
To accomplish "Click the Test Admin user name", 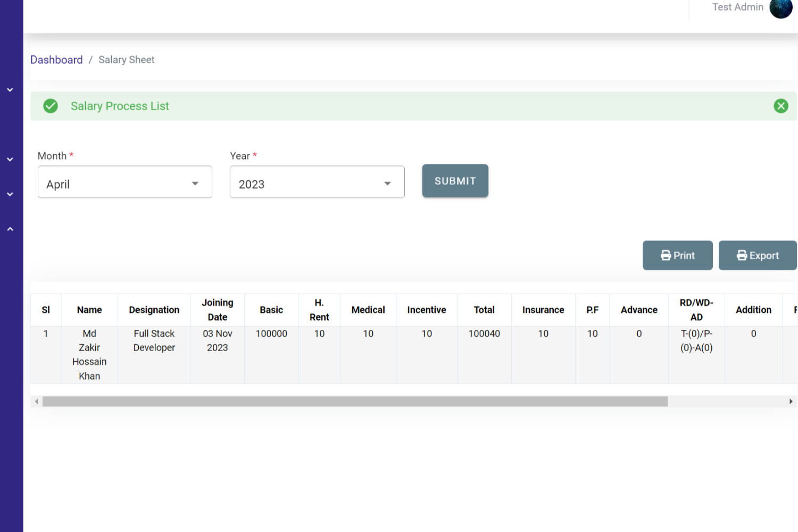I will point(738,7).
